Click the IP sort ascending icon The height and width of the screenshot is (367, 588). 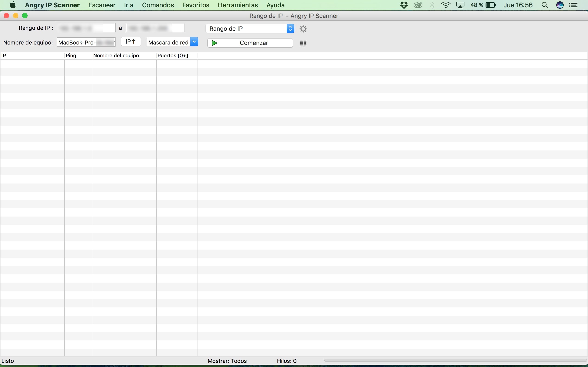(131, 42)
